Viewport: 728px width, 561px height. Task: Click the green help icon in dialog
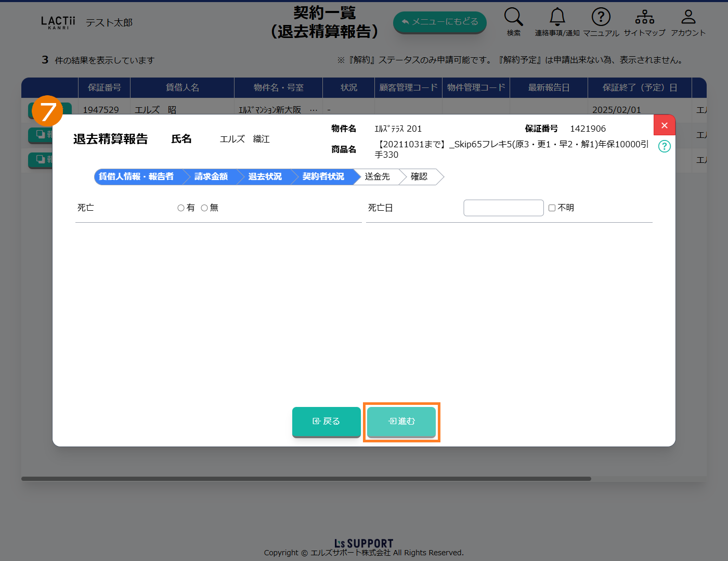click(664, 146)
